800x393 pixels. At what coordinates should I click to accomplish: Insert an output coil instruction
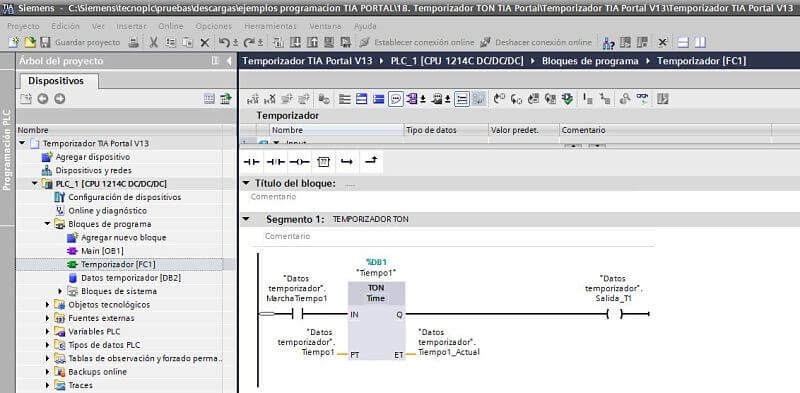tap(299, 162)
